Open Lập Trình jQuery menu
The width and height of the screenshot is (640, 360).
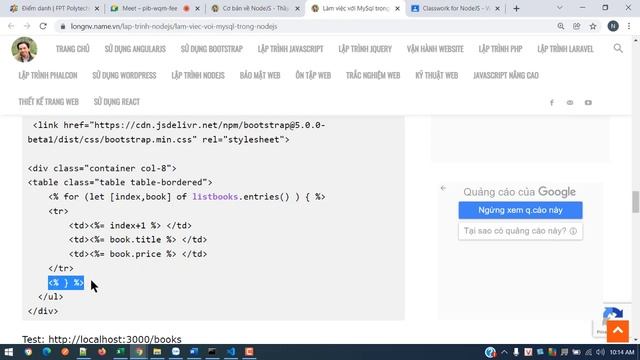(x=365, y=49)
